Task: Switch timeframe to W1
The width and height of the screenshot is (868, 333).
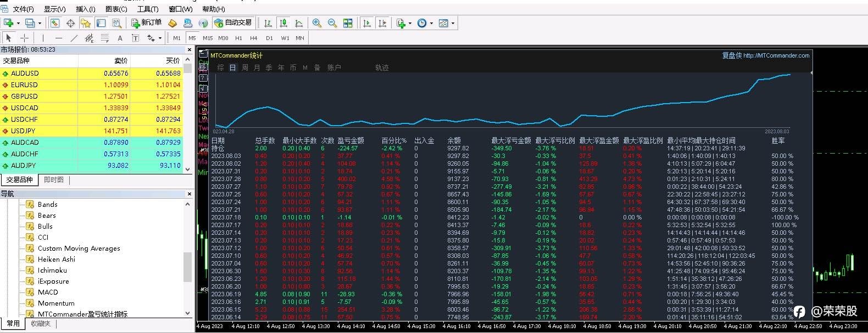Action: tap(285, 38)
